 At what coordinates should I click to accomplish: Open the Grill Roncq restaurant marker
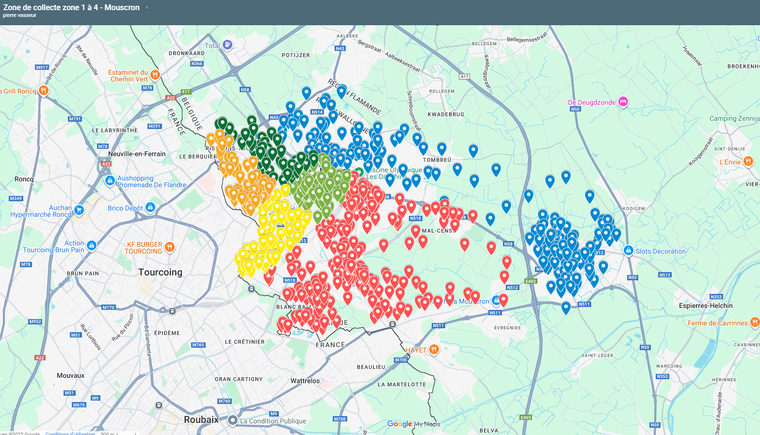click(x=44, y=90)
